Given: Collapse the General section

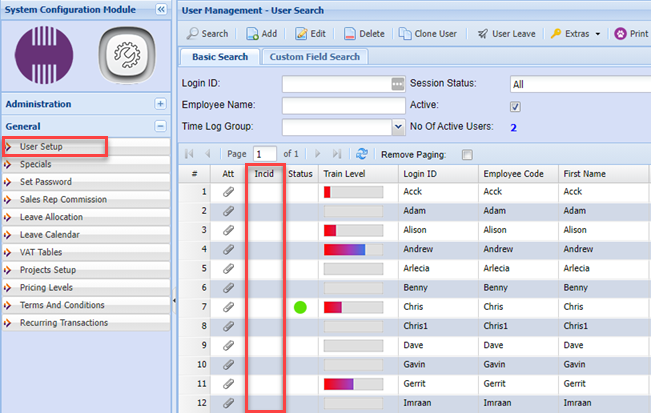Looking at the screenshot, I should [160, 126].
